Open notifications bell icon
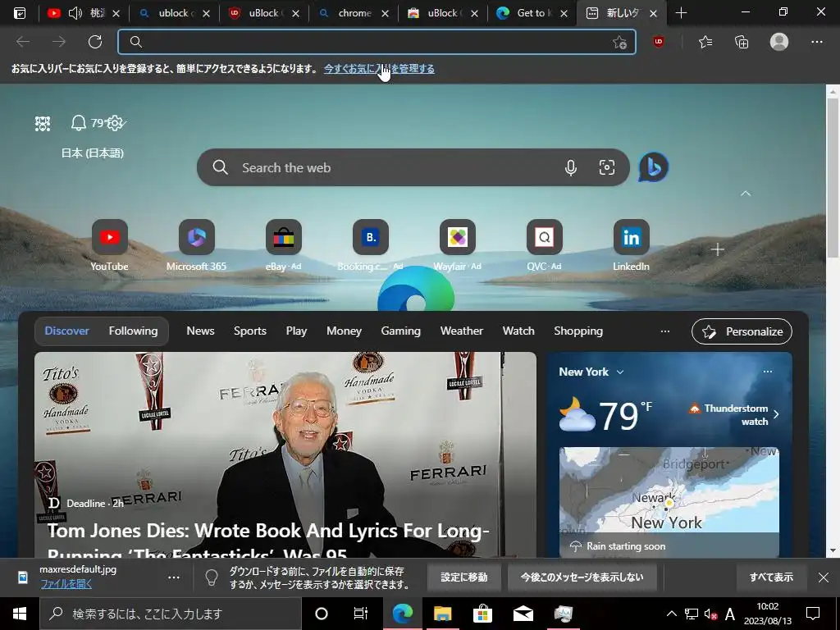 (79, 123)
